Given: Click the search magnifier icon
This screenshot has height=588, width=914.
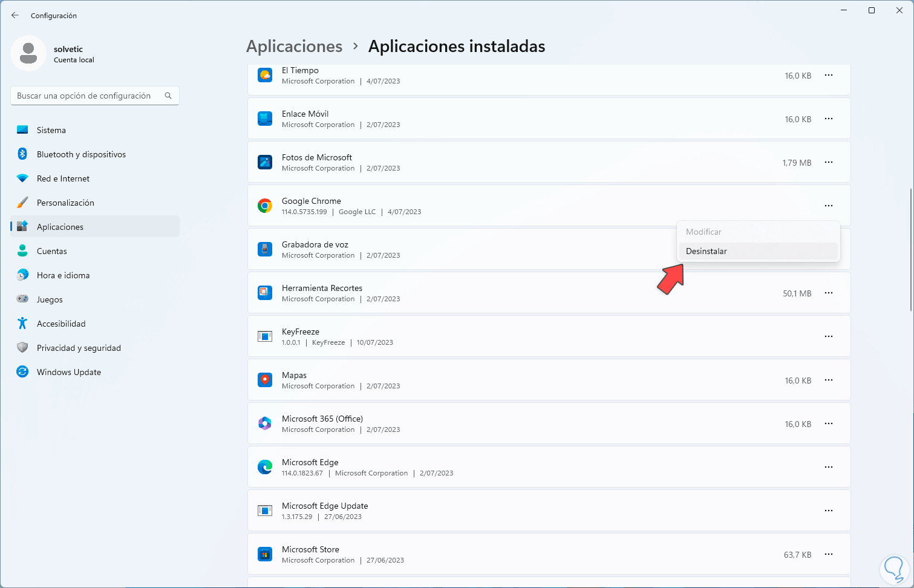Looking at the screenshot, I should 168,96.
